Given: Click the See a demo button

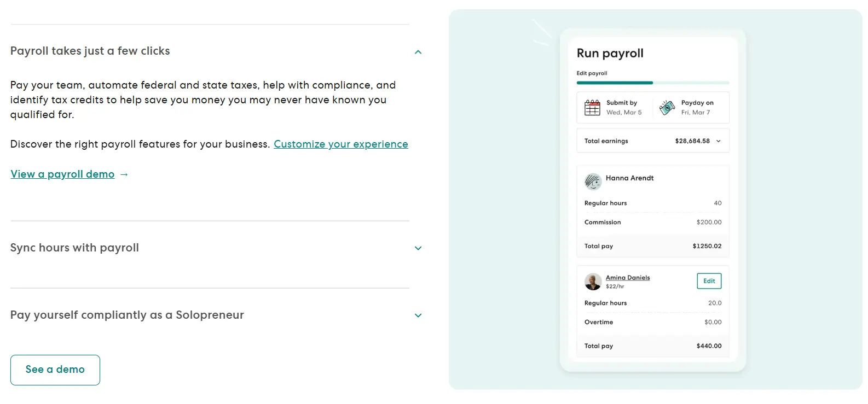Looking at the screenshot, I should coord(55,370).
